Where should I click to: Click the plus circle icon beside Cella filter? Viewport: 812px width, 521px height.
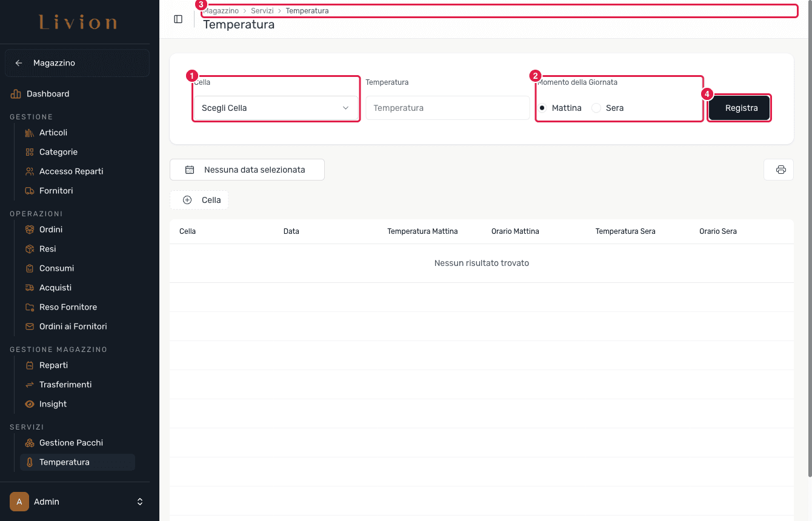coord(187,200)
